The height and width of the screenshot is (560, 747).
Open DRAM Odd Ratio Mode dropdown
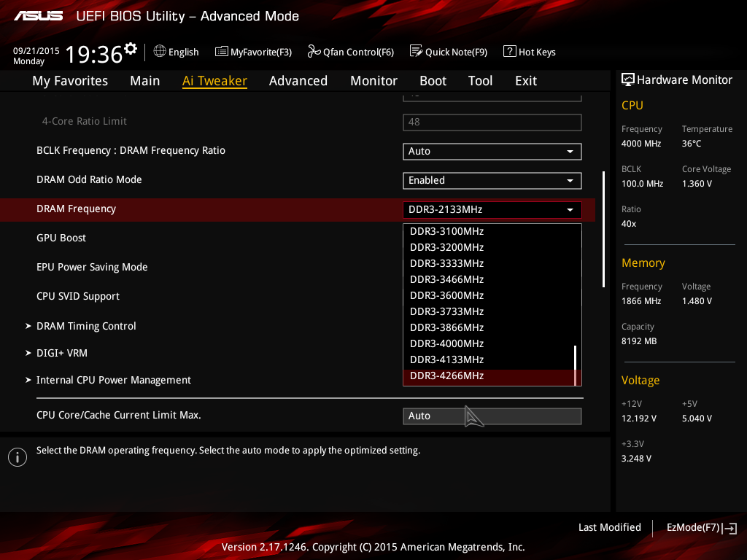pos(492,181)
